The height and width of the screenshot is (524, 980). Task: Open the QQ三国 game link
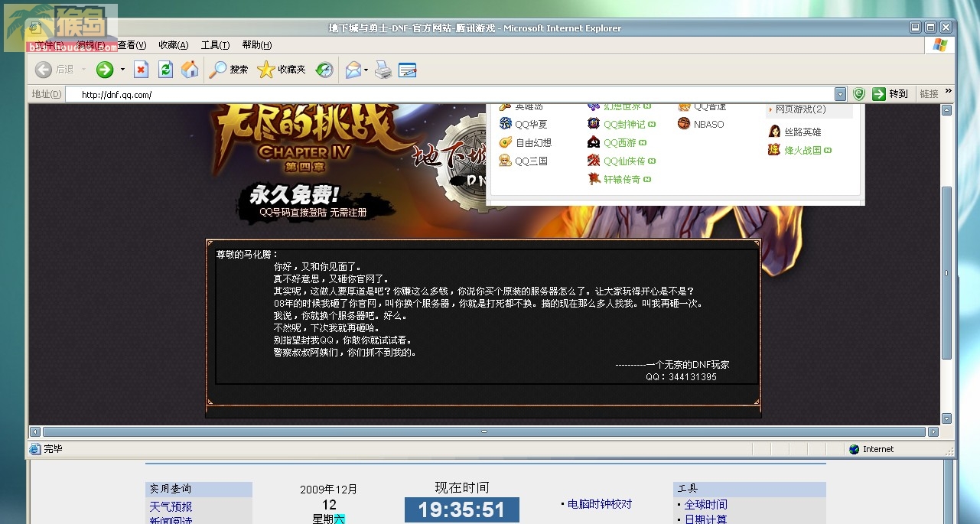click(531, 161)
